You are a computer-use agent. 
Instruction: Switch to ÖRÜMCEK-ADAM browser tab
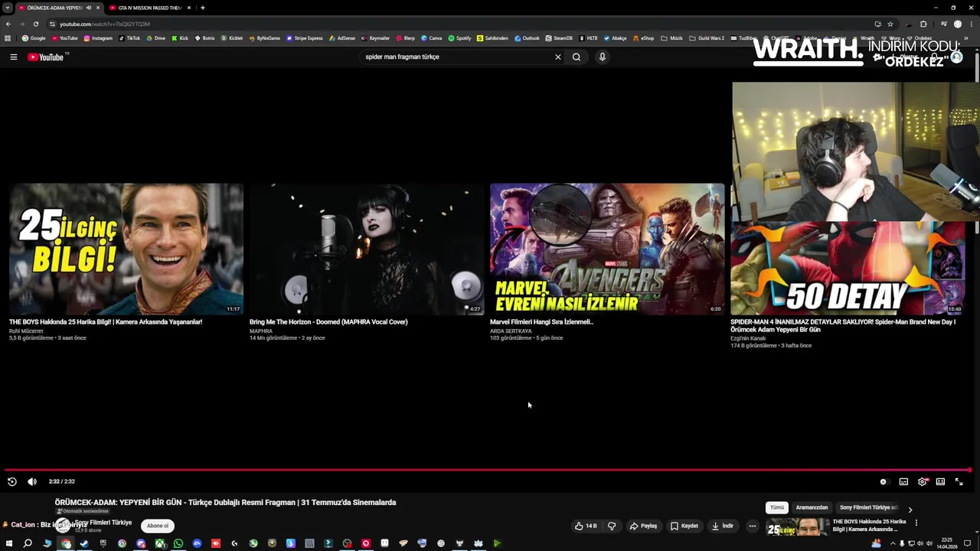58,8
